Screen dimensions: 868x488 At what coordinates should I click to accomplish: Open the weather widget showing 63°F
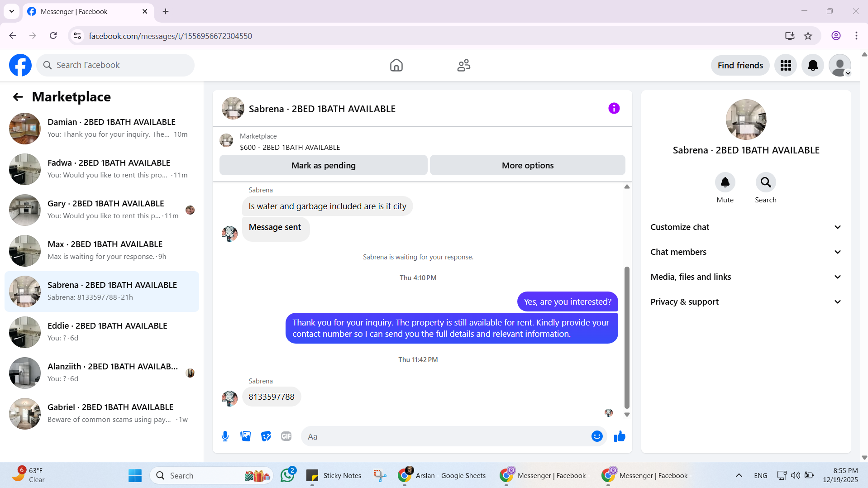(28, 475)
